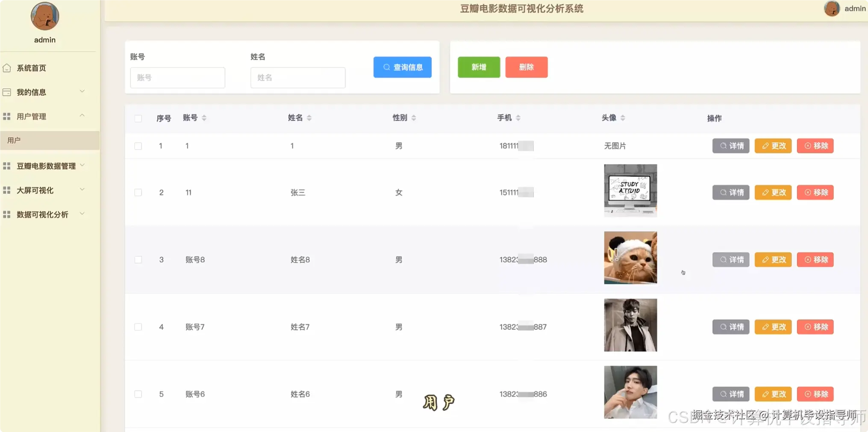Expand the 大屏可视化 section
The image size is (868, 432).
pos(82,189)
